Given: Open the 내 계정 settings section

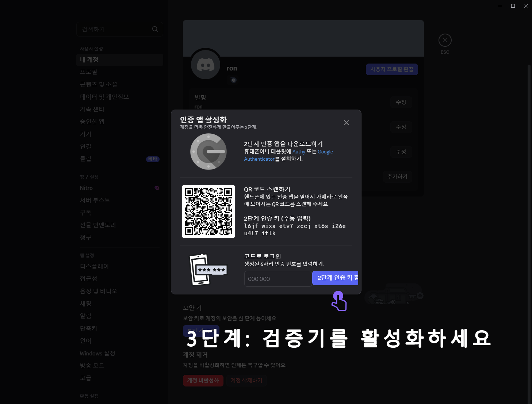Looking at the screenshot, I should pos(120,60).
